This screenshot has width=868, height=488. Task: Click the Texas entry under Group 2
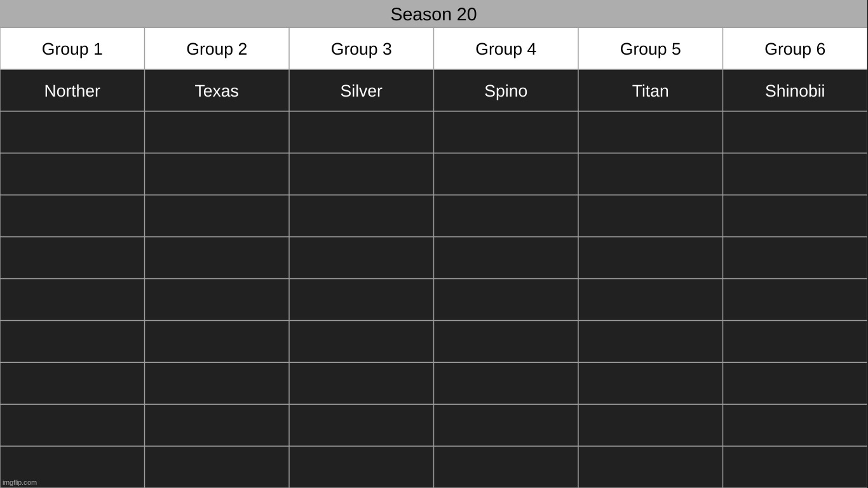(x=217, y=91)
